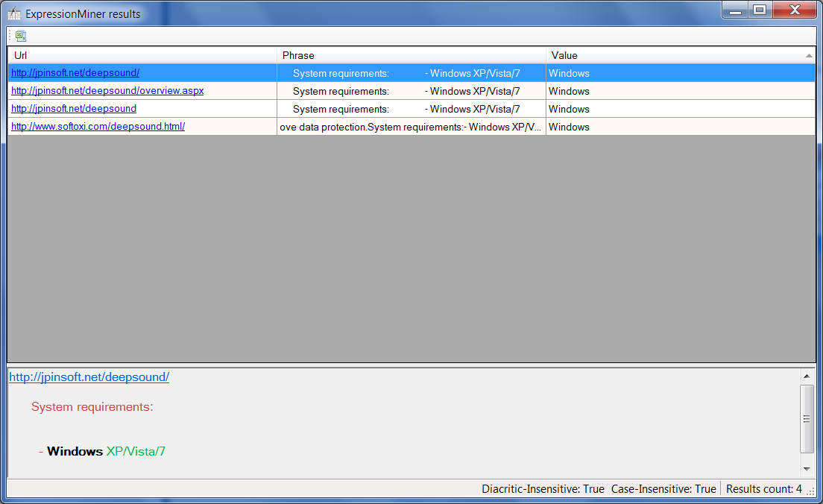
Task: Sort by the Phrase column header
Action: pyautogui.click(x=411, y=55)
